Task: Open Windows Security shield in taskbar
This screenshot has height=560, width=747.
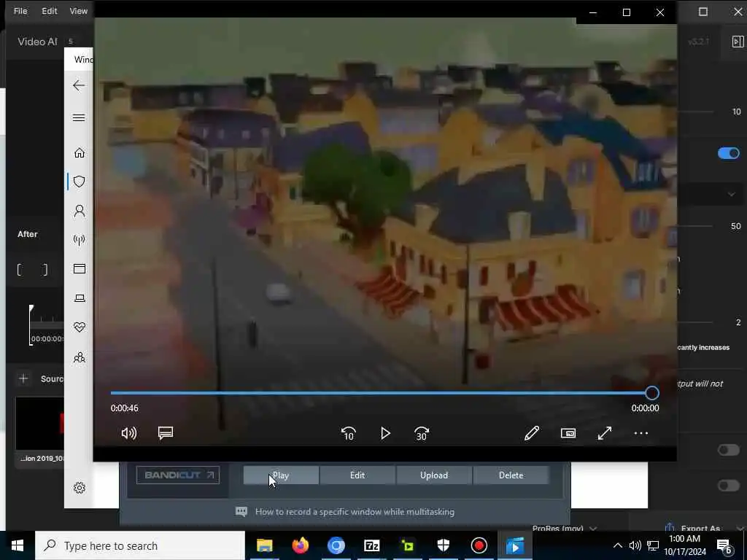Action: coord(443,545)
